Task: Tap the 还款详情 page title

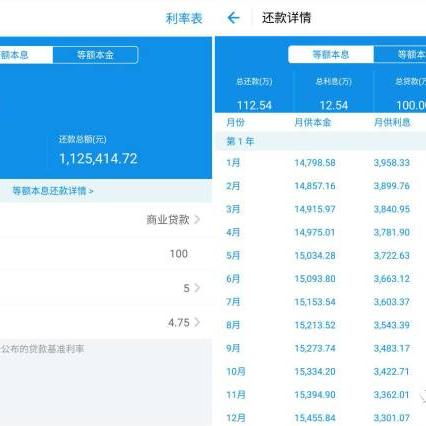Action: click(x=286, y=18)
